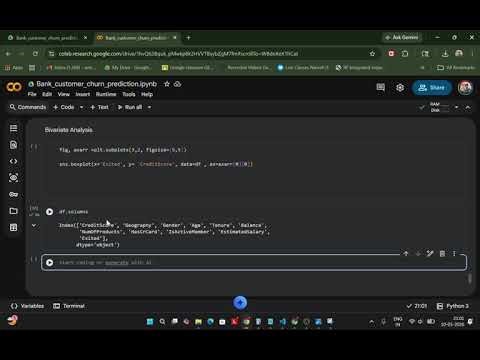Star the Bank_customer_churn_prediction notebook
The image size is (480, 360).
pos(167,84)
